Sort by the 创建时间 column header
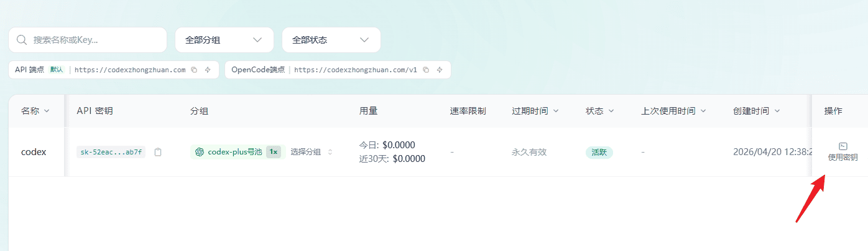 (757, 111)
